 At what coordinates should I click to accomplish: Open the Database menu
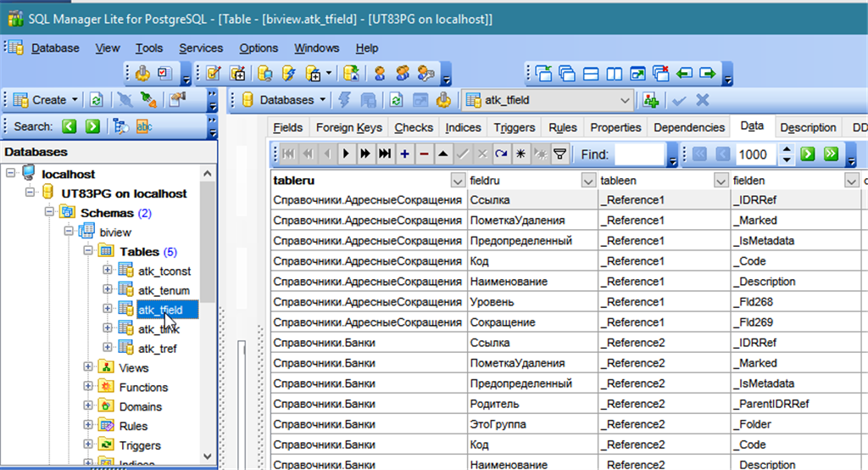(55, 48)
